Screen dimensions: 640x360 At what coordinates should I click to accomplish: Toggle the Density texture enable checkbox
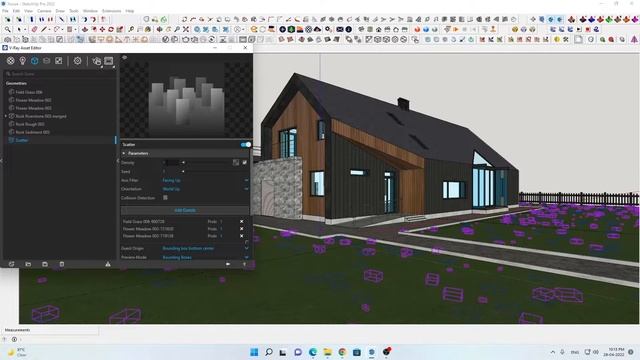click(244, 162)
